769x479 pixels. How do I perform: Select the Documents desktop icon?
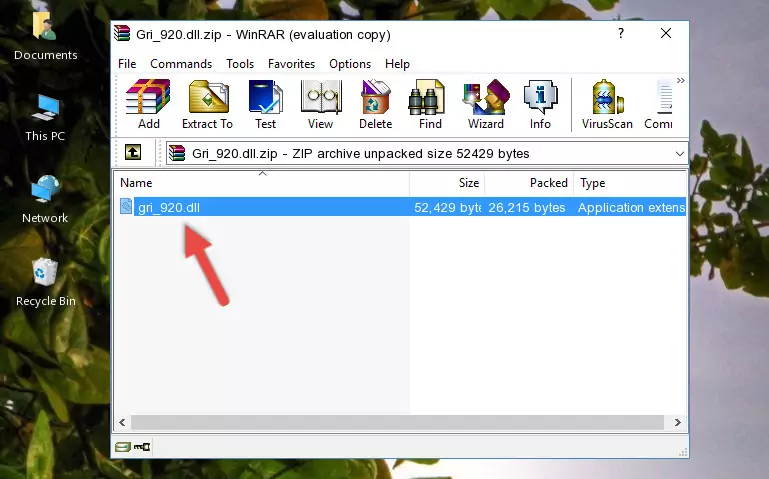coord(45,36)
